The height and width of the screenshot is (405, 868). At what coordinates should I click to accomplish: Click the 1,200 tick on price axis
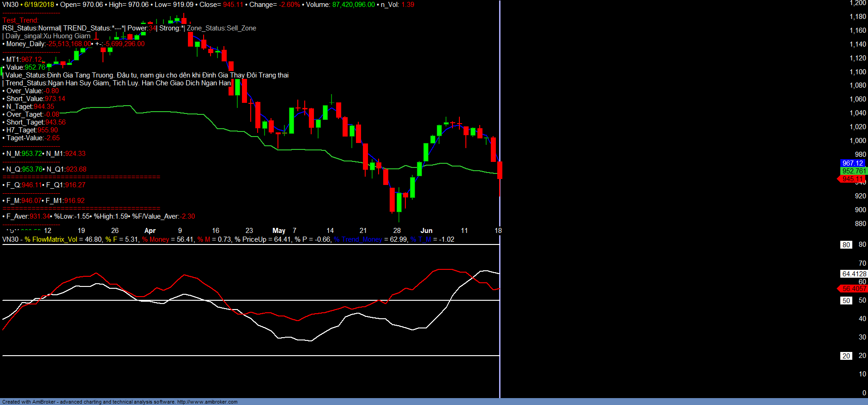click(x=857, y=3)
